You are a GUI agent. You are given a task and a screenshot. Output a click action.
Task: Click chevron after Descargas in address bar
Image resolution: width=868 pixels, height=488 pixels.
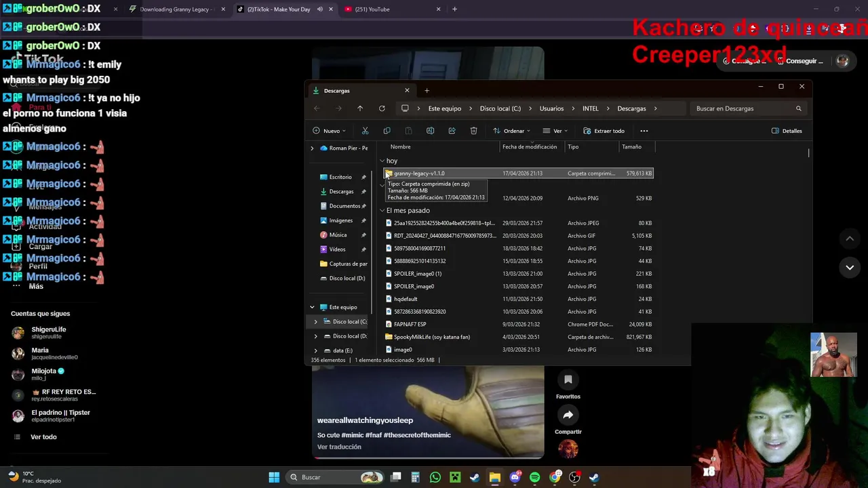pyautogui.click(x=655, y=108)
